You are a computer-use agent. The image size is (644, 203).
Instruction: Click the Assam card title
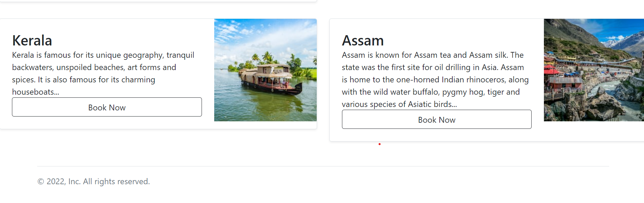[363, 41]
